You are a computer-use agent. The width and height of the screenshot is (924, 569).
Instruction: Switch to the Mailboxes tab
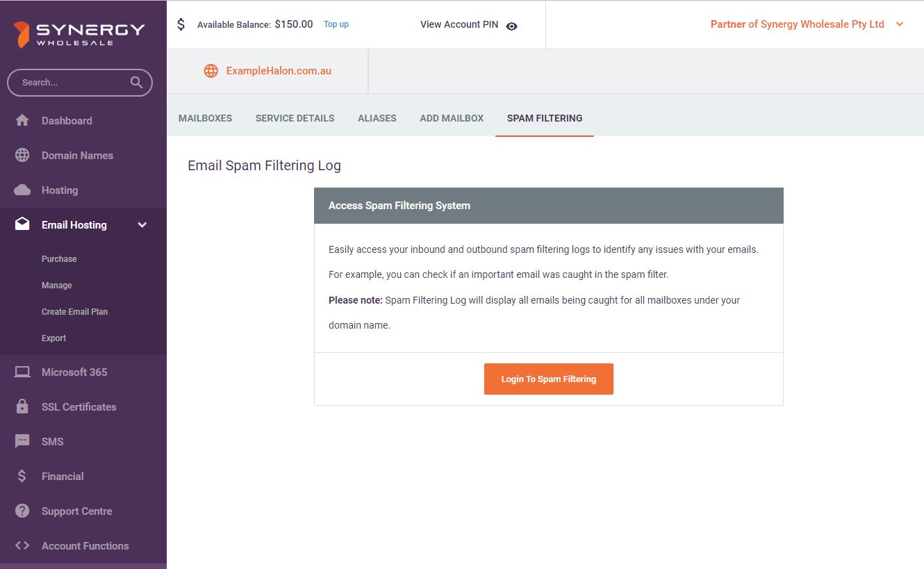[x=205, y=118]
